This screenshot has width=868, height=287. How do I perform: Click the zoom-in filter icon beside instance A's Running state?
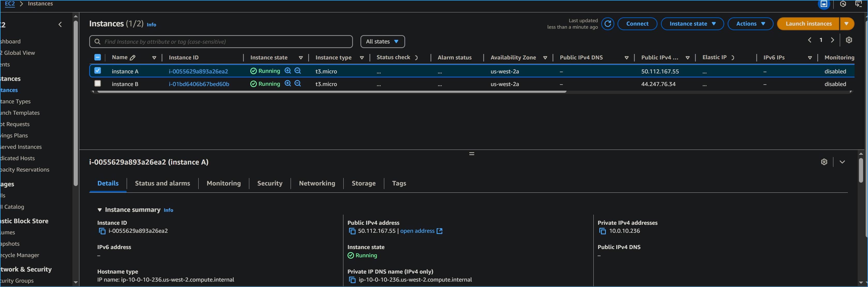tap(288, 71)
